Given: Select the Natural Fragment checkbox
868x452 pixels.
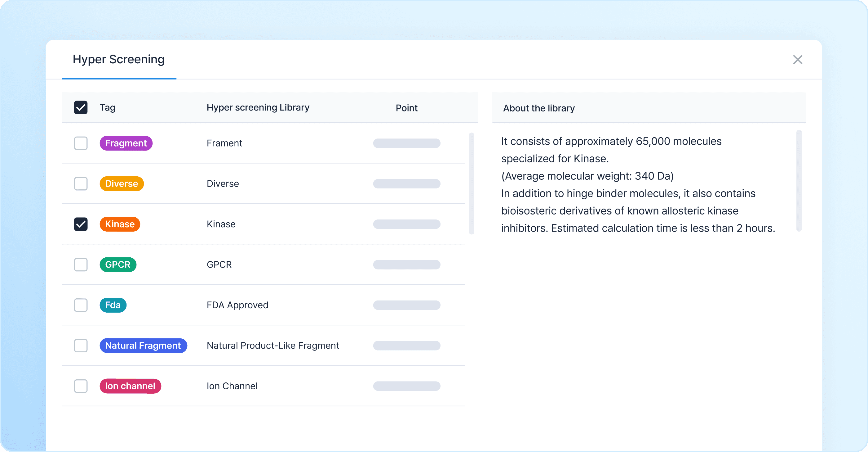Looking at the screenshot, I should tap(81, 346).
